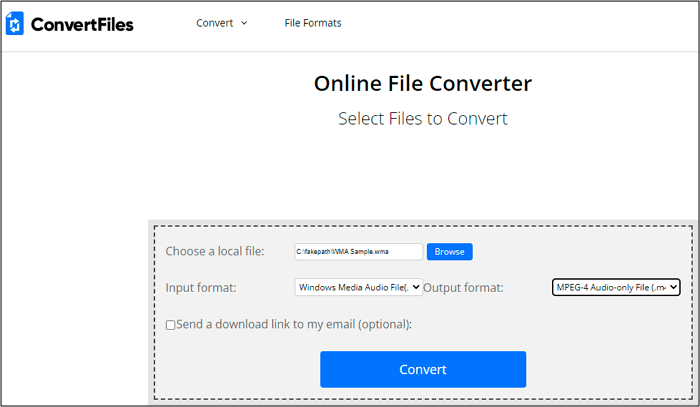Click the Select Files to Convert subtitle
Screen dimensions: 700x407
point(422,118)
